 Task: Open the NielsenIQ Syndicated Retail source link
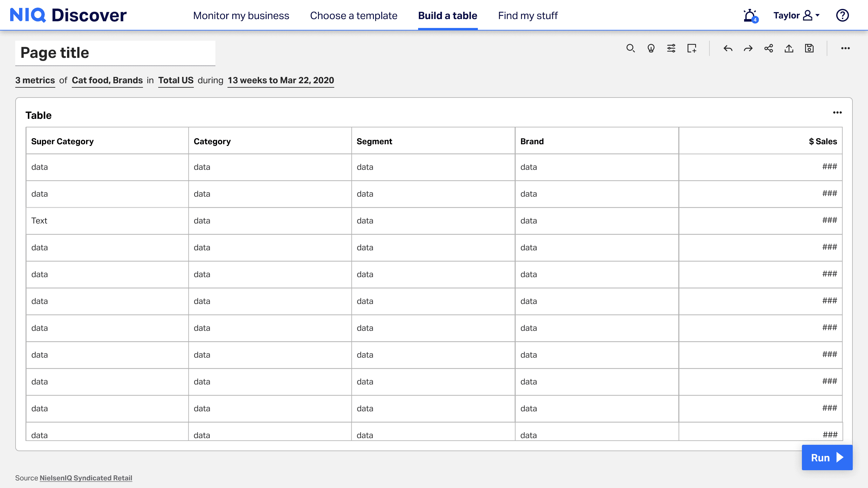coord(85,478)
